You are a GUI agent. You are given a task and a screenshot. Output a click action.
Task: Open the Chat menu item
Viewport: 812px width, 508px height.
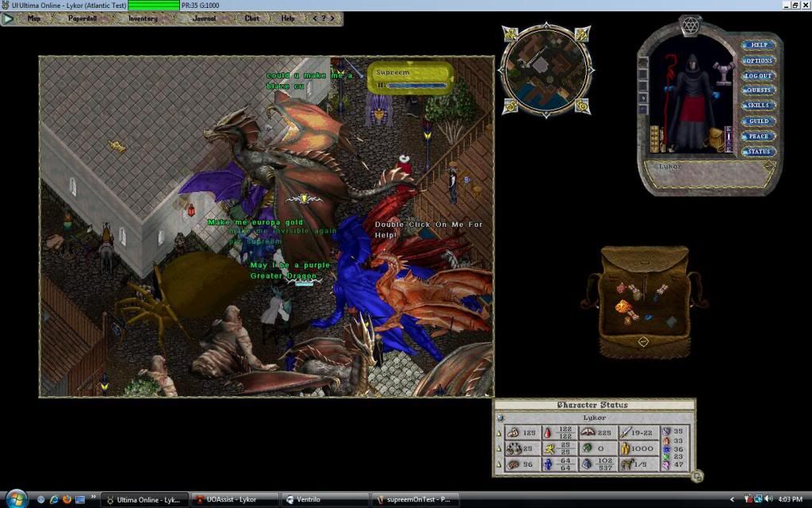click(251, 19)
